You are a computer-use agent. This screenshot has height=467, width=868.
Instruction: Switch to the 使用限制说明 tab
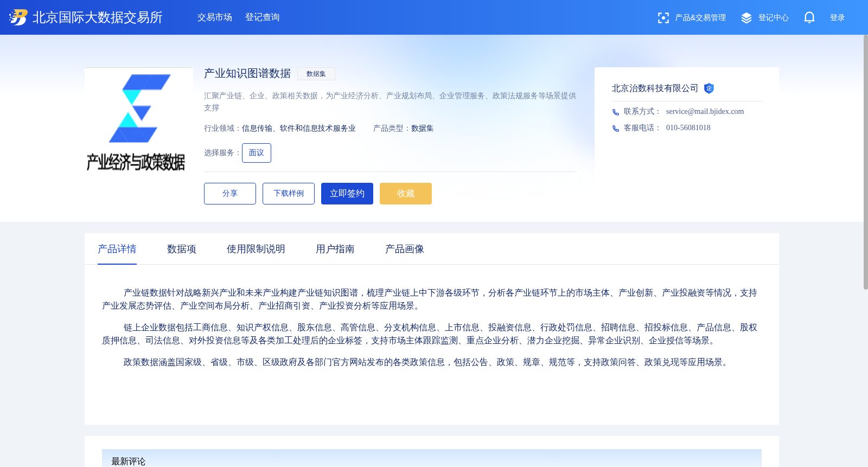coord(256,249)
